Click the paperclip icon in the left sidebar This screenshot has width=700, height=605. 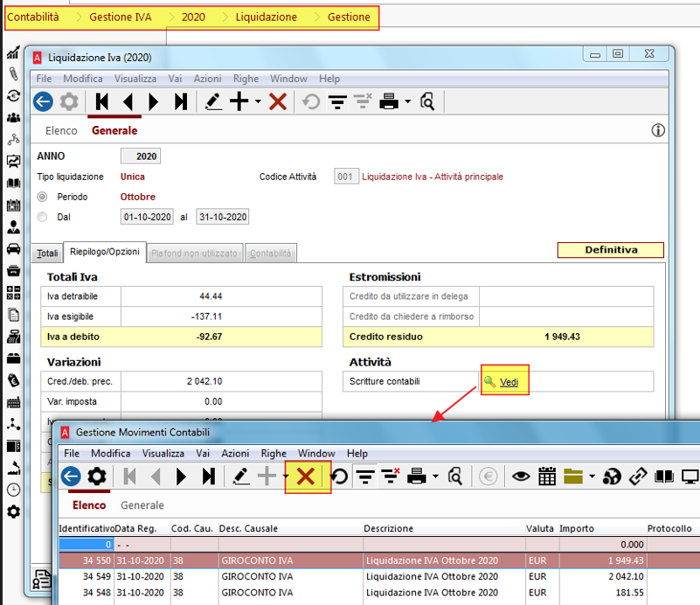13,73
